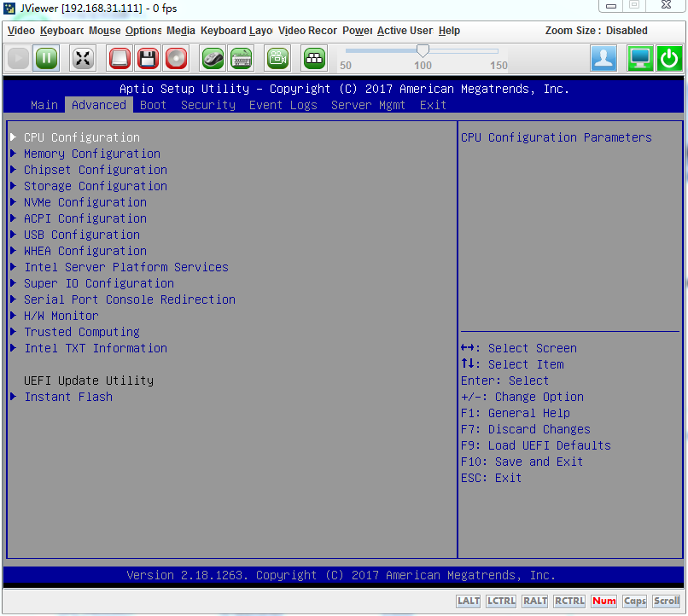Toggle the mouse display icon
This screenshot has width=688, height=616.
(x=213, y=58)
